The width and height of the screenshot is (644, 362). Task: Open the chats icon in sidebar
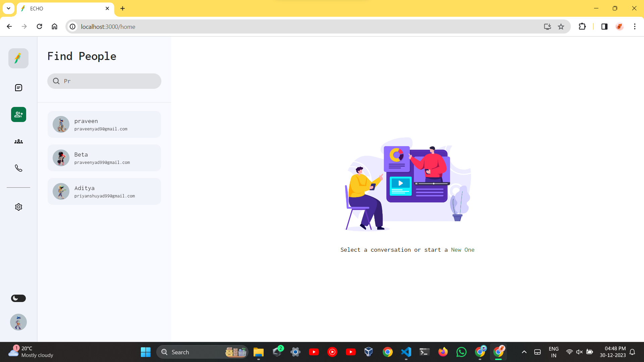point(18,88)
